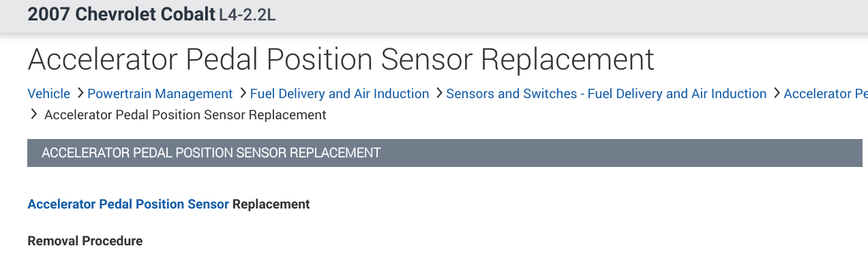Click blank header space right of L4-2.2L
Image resolution: width=868 pixels, height=276 pixels.
[x=545, y=16]
